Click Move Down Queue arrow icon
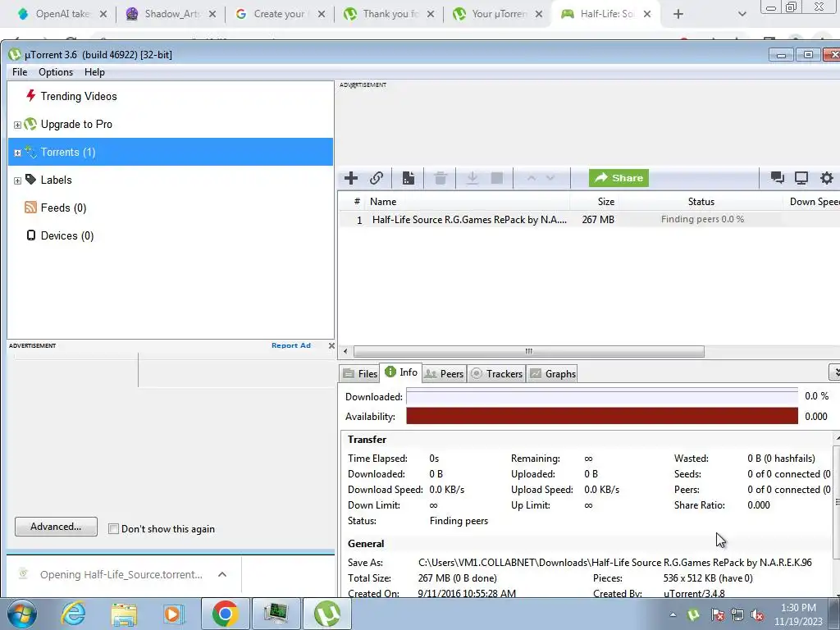The image size is (840, 630). (x=550, y=178)
